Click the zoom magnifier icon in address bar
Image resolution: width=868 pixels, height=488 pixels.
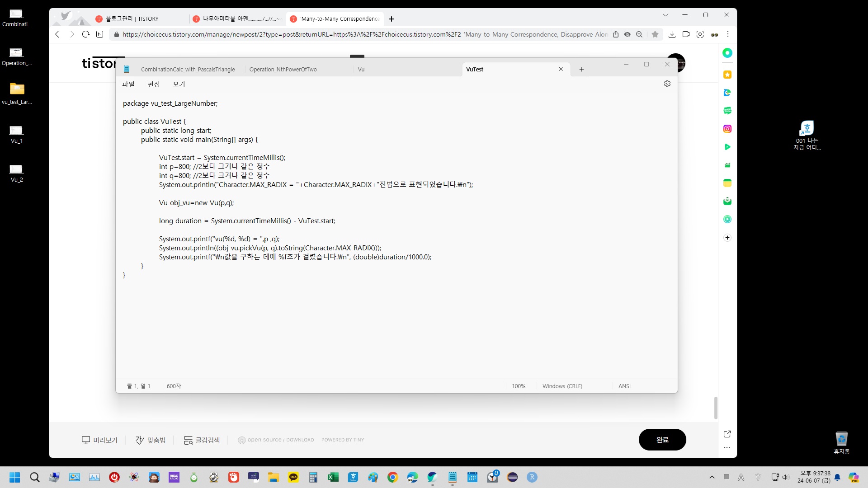click(639, 34)
